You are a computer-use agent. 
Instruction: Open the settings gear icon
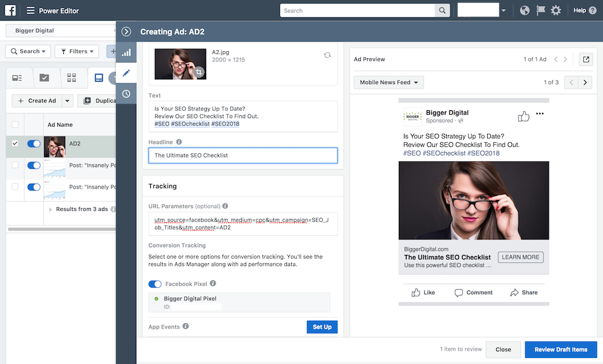tap(556, 10)
